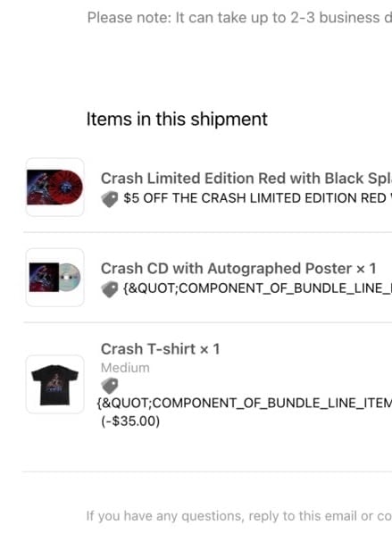Click 'If you have any questions, reply' text

pyautogui.click(x=239, y=516)
